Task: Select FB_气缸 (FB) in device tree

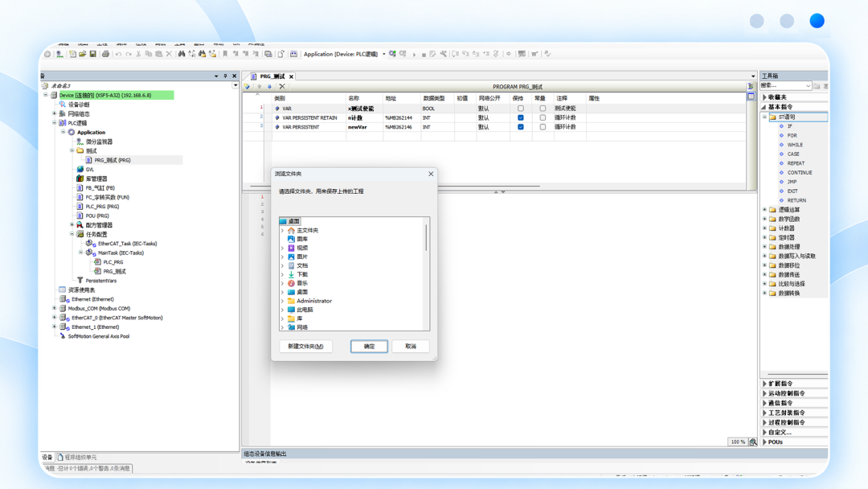Action: 100,188
